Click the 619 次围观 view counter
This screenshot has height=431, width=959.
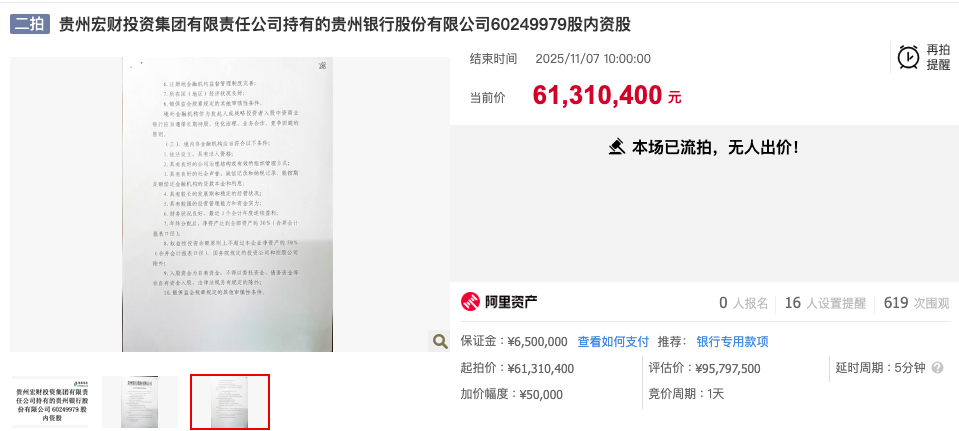(x=916, y=303)
